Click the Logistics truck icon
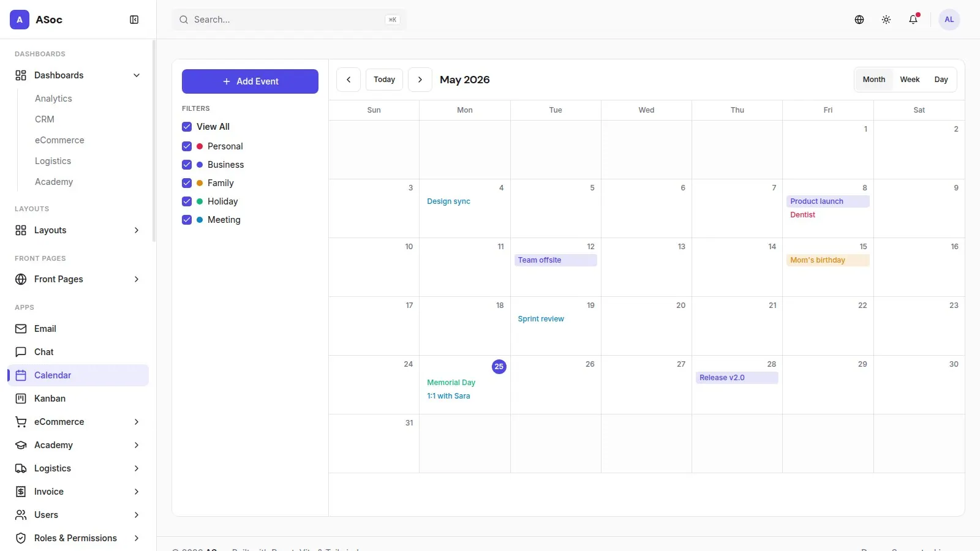 21,468
